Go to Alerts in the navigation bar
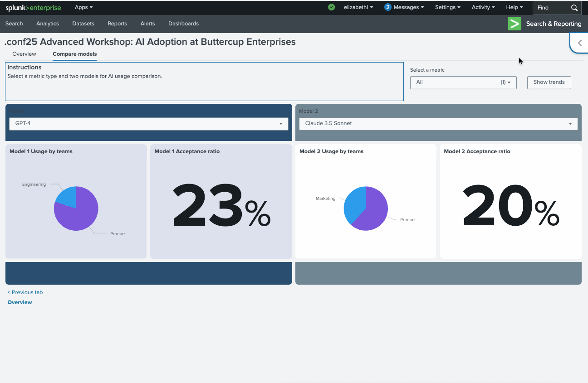 (147, 24)
